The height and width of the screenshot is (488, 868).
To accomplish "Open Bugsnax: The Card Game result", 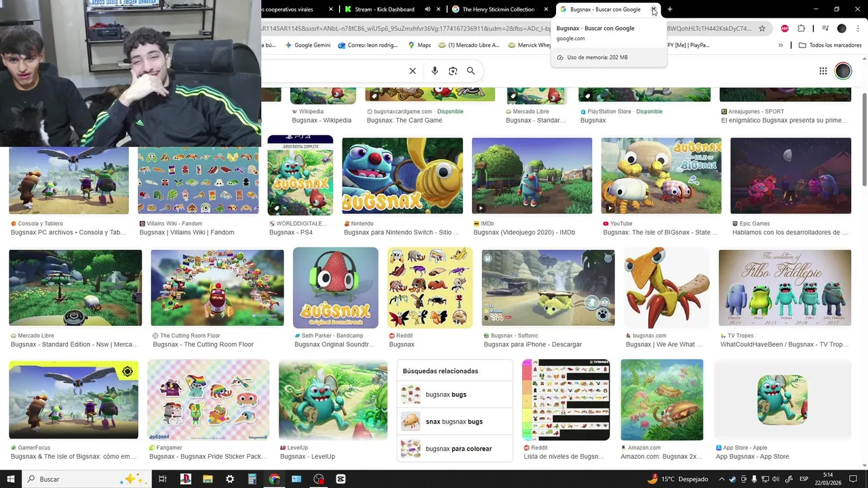I will point(404,121).
